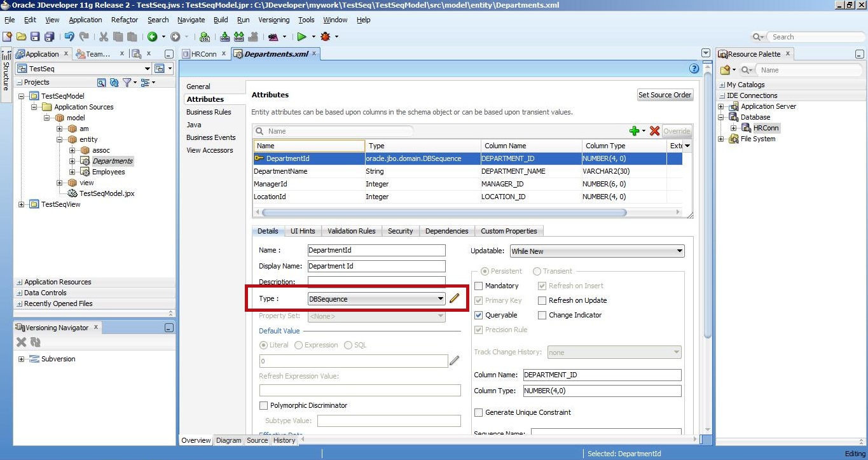Click the Set Source Order button
Screen dimensions: 868x460
tap(665, 95)
